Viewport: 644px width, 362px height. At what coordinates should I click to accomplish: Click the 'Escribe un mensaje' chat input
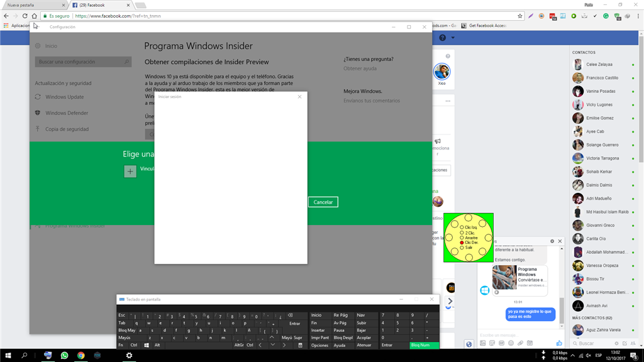coord(517,335)
